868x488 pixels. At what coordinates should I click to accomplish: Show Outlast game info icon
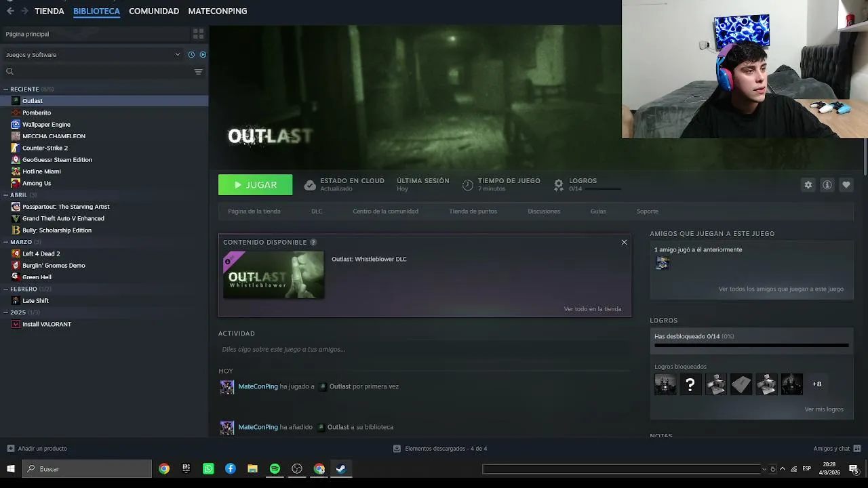827,185
